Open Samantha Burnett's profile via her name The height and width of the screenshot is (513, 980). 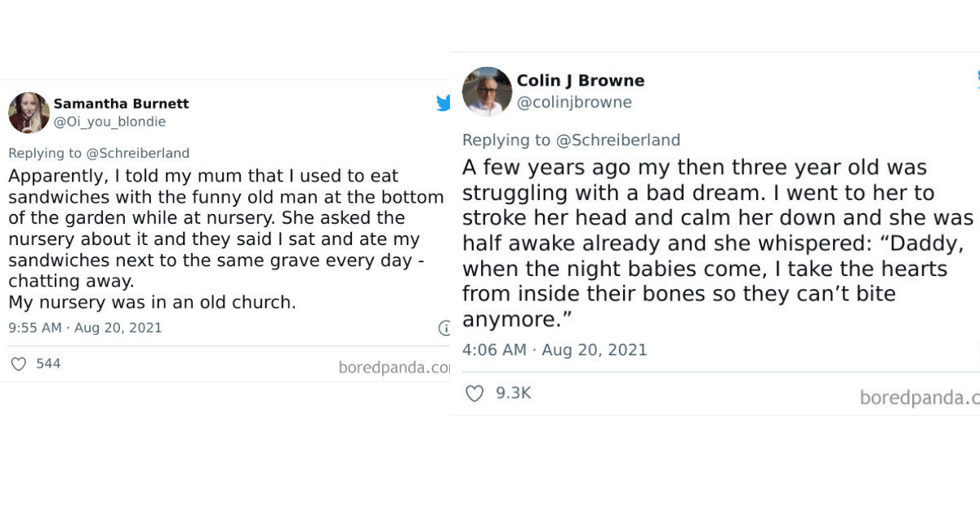[122, 104]
